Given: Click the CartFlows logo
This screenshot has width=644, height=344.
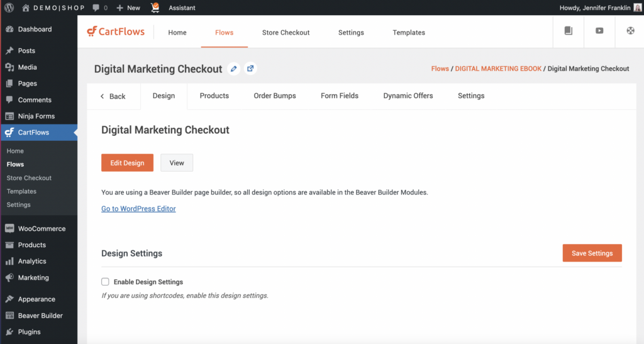Looking at the screenshot, I should point(116,31).
